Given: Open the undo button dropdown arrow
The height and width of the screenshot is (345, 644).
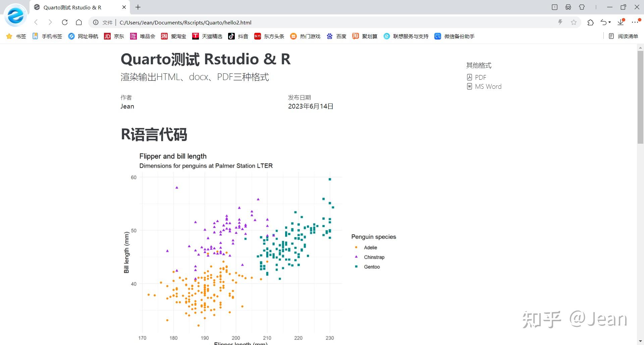Looking at the screenshot, I should [x=609, y=22].
